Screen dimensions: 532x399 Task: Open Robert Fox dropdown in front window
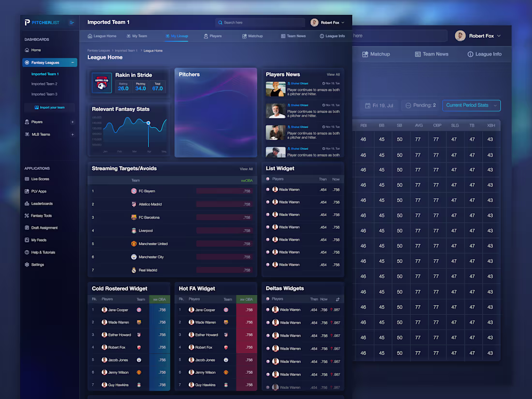tap(343, 22)
